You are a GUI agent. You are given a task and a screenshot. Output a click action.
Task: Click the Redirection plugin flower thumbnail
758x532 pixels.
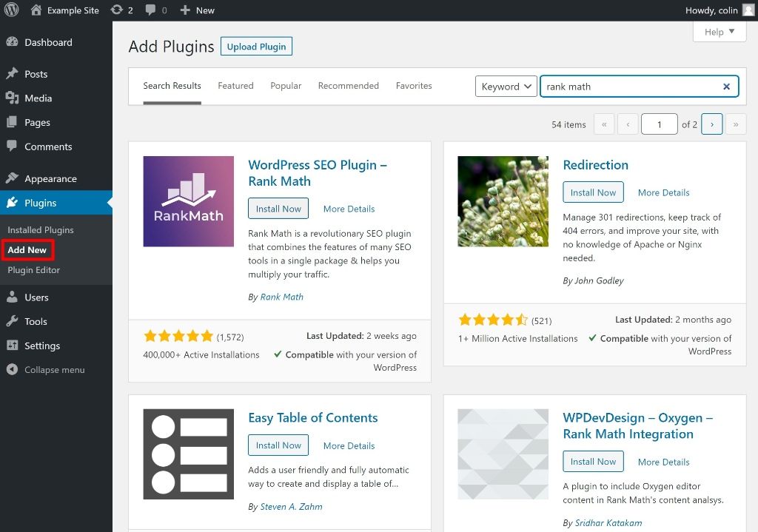(503, 201)
